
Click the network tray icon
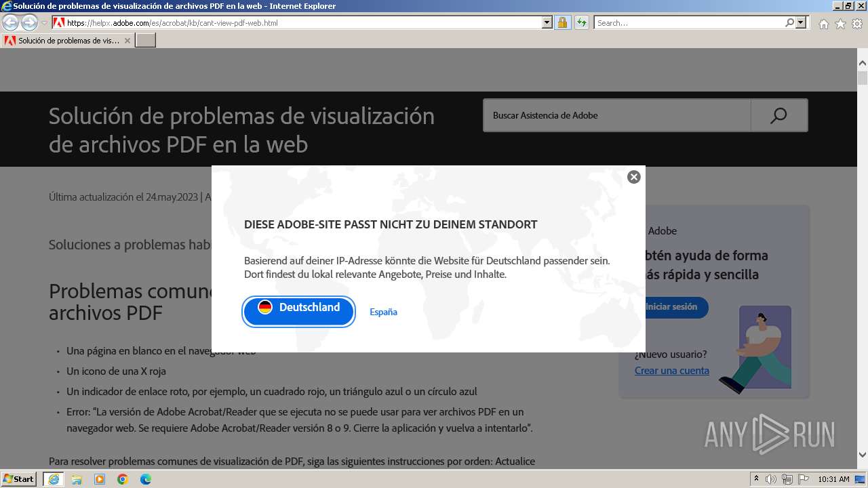click(787, 479)
